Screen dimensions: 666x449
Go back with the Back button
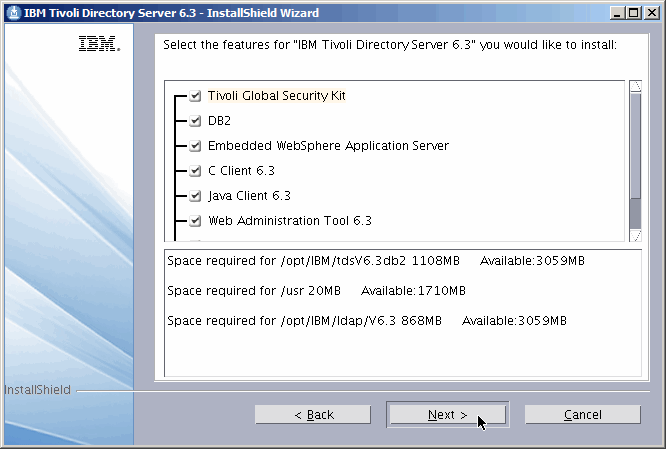tap(314, 414)
